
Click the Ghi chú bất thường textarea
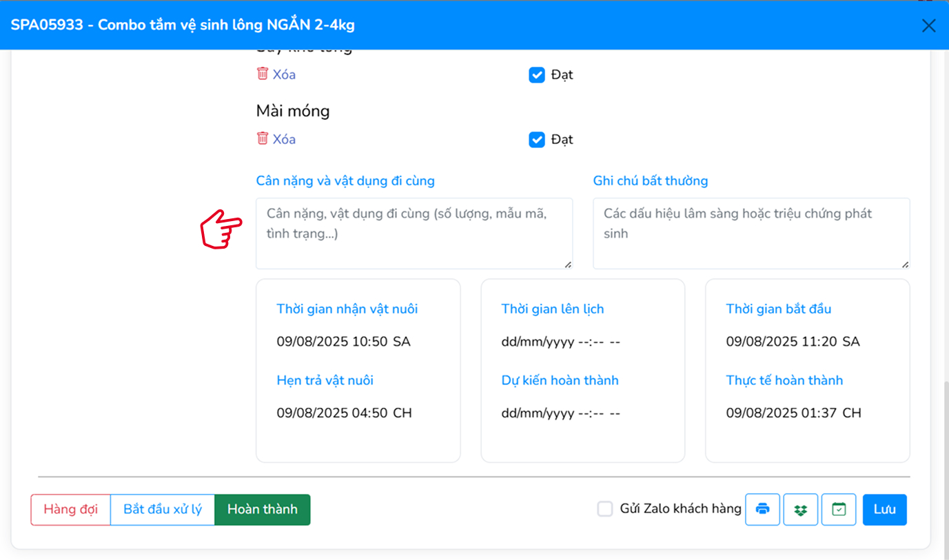point(752,233)
